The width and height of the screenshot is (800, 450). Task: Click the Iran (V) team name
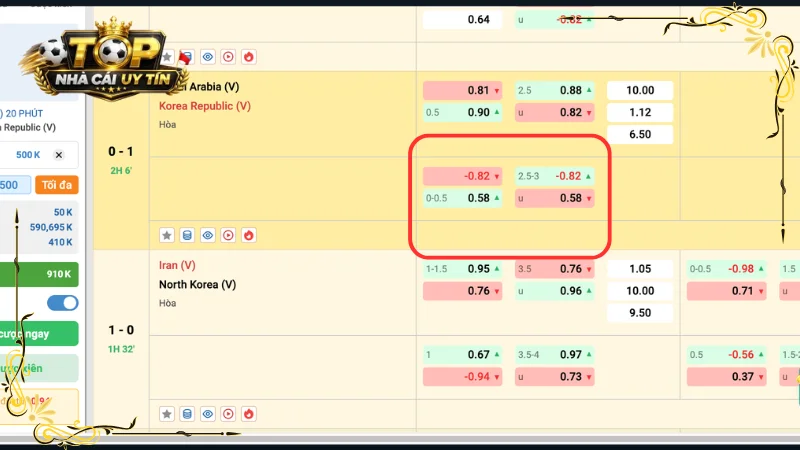tap(177, 265)
